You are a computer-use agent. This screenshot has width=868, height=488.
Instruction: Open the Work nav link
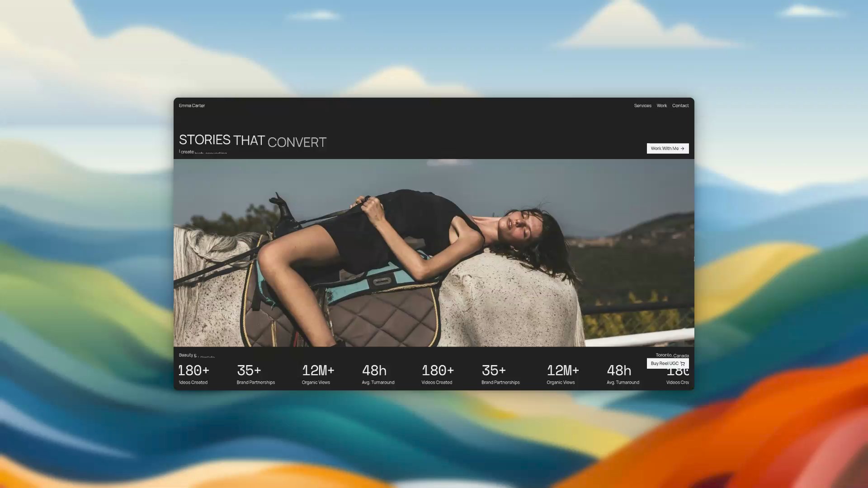662,106
